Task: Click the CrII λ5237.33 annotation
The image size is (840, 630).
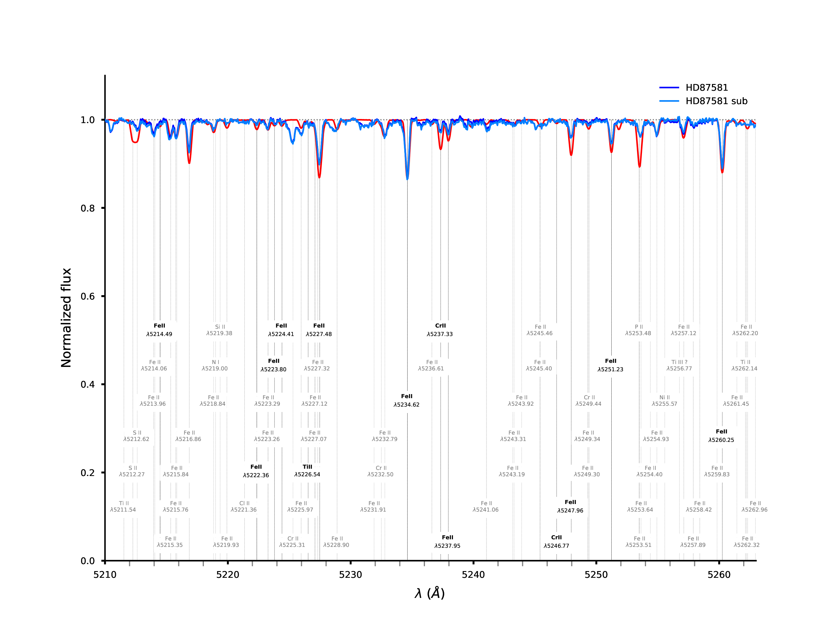Action: pyautogui.click(x=440, y=330)
